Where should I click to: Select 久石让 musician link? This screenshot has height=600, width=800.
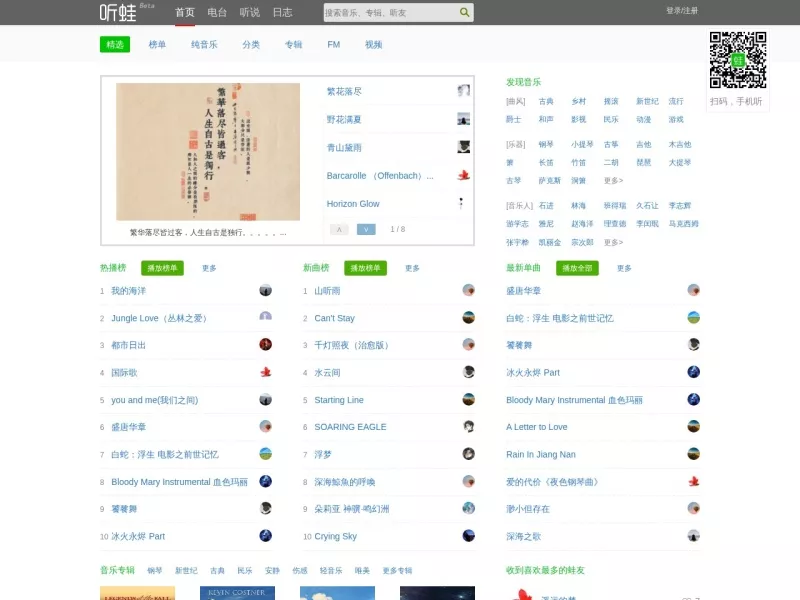point(647,206)
